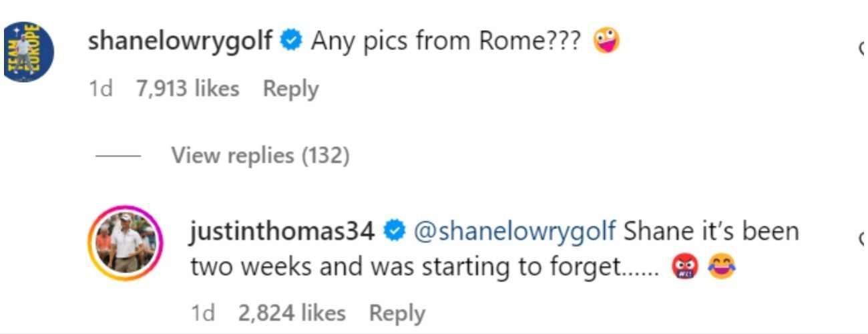Like shanelowrygolf's comment with the heart
The width and height of the screenshot is (868, 334).
tap(863, 48)
